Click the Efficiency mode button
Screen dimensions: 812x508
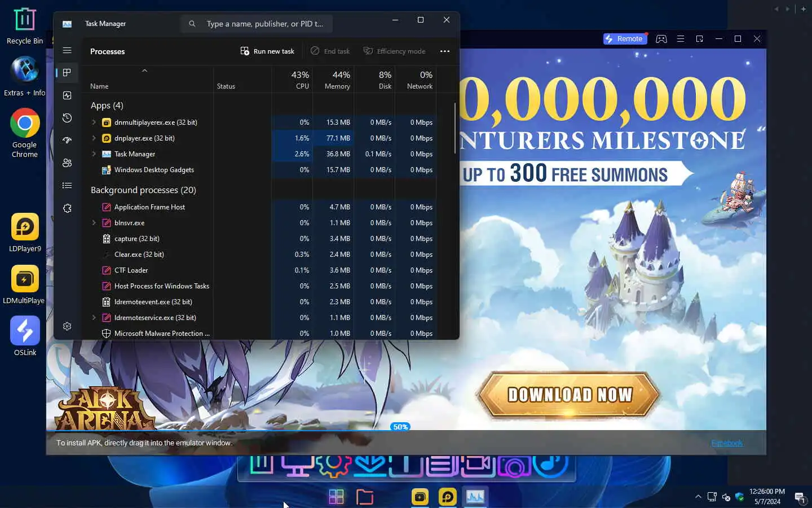pos(395,51)
